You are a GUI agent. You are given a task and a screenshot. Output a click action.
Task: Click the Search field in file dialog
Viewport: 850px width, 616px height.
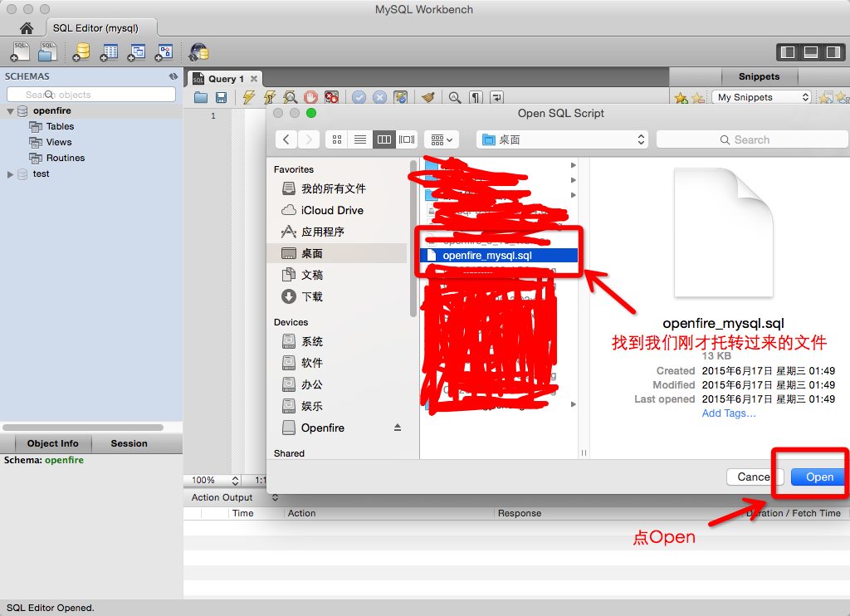pyautogui.click(x=751, y=139)
